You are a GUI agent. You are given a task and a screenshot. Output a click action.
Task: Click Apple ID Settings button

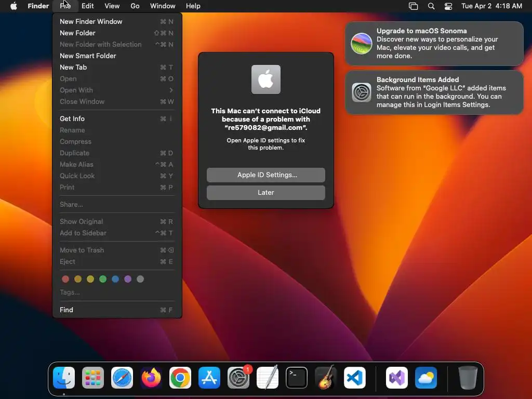point(266,175)
